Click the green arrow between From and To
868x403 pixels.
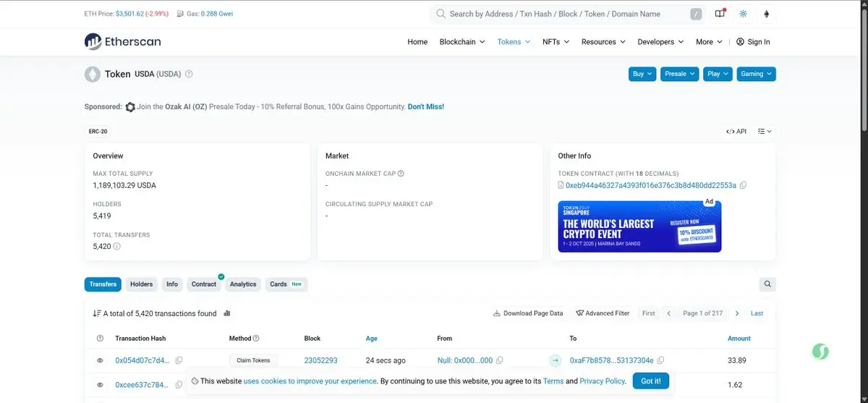click(x=556, y=360)
